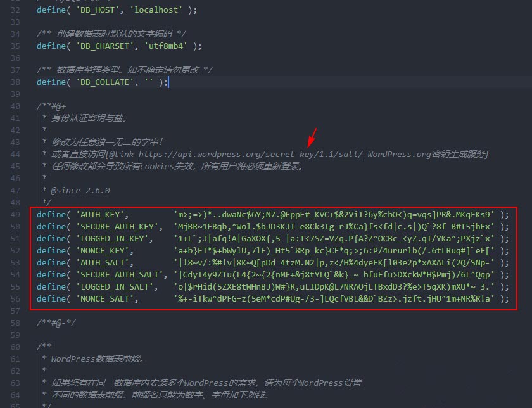Click the 'SECURE_AUTH_KEY' constant name
The width and height of the screenshot is (532, 408).
coord(116,226)
